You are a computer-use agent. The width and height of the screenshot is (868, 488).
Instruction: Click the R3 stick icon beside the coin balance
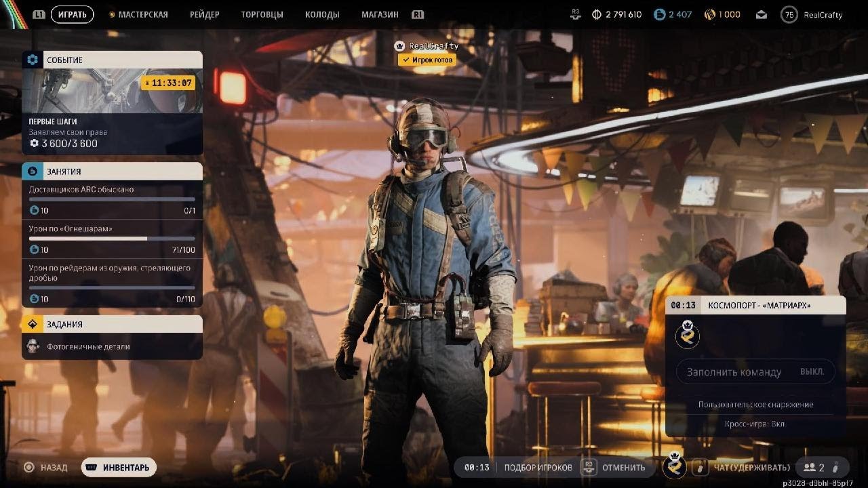pyautogui.click(x=576, y=14)
